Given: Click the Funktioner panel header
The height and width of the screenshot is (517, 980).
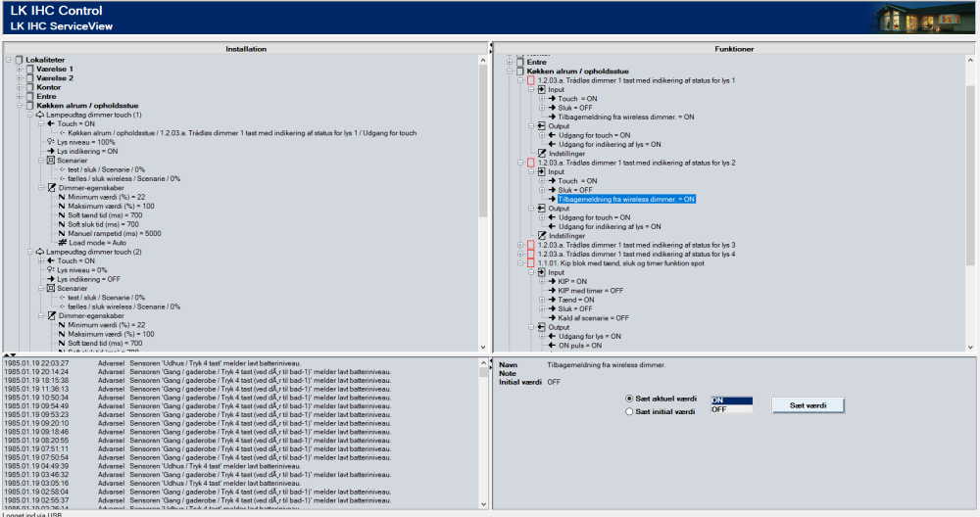Looking at the screenshot, I should [x=734, y=49].
